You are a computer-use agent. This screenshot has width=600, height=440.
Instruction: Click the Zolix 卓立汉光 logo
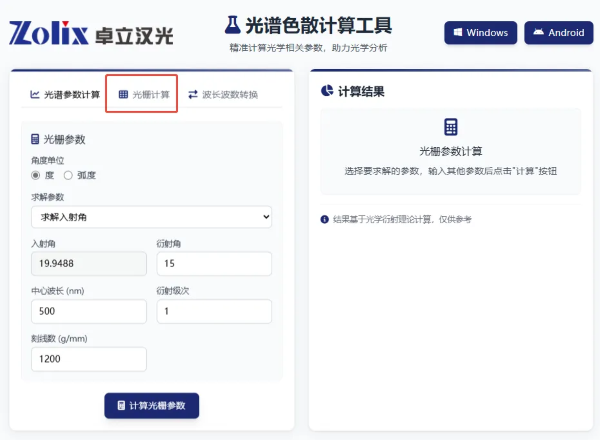pyautogui.click(x=91, y=34)
